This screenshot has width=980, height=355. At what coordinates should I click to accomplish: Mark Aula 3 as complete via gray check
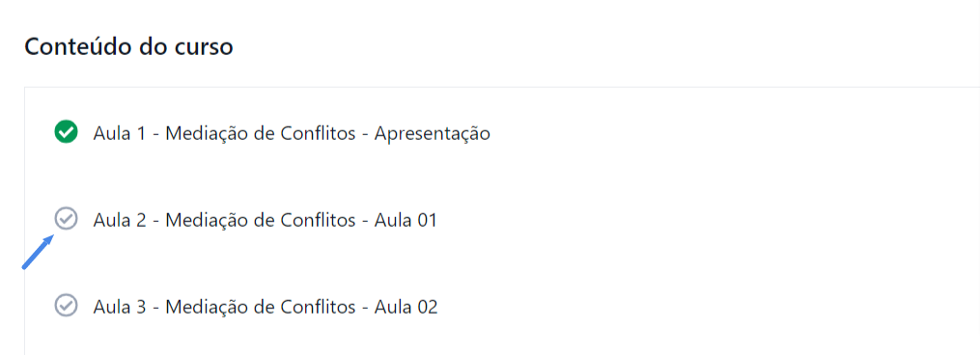coord(66,306)
